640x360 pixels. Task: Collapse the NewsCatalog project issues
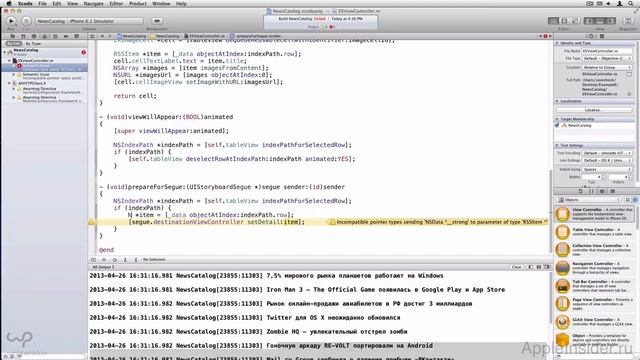click(x=4, y=52)
